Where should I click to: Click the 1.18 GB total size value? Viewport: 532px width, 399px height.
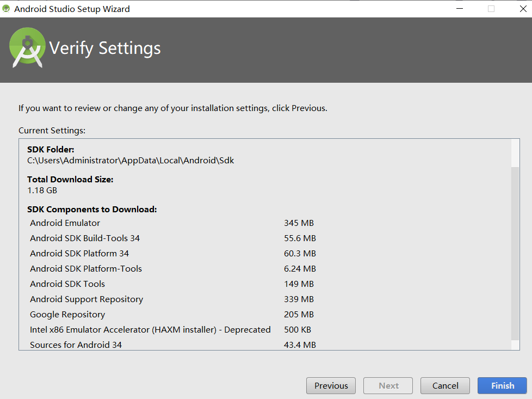click(x=42, y=190)
